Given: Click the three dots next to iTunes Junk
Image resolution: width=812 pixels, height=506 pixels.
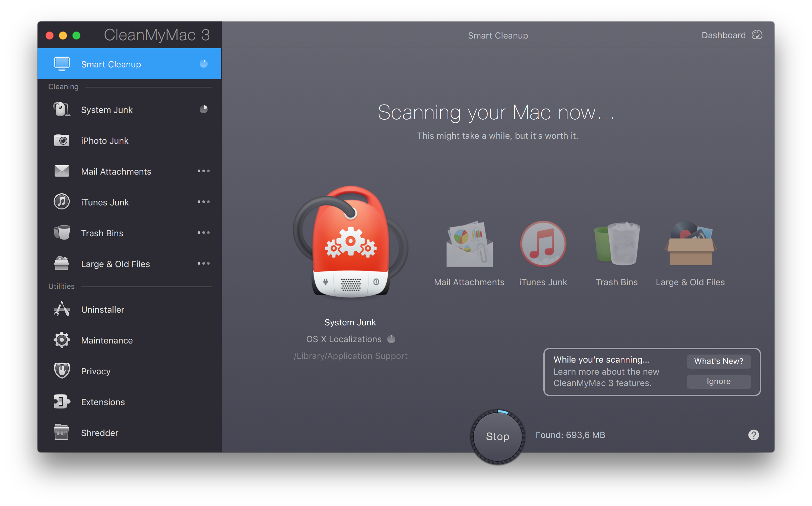Looking at the screenshot, I should tap(203, 202).
